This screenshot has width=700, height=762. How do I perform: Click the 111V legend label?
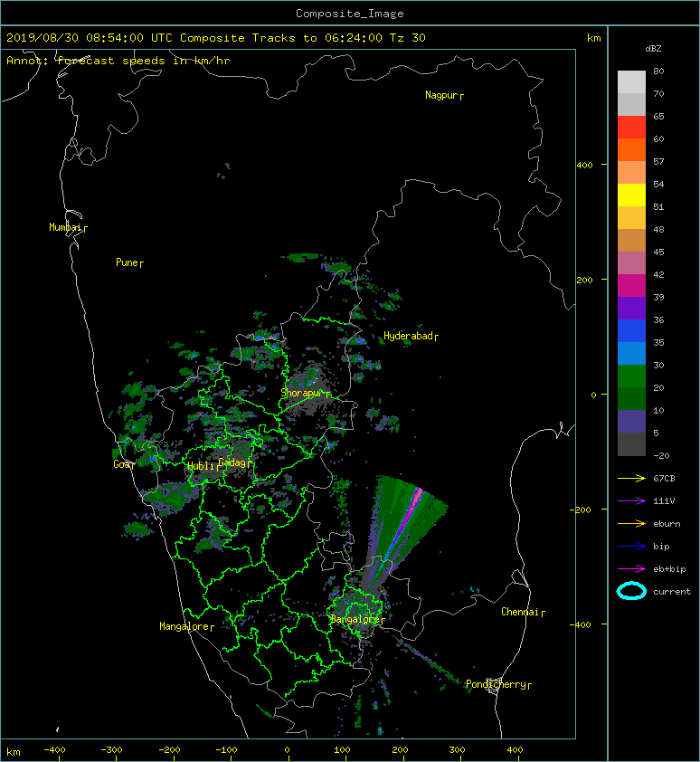[x=664, y=501]
